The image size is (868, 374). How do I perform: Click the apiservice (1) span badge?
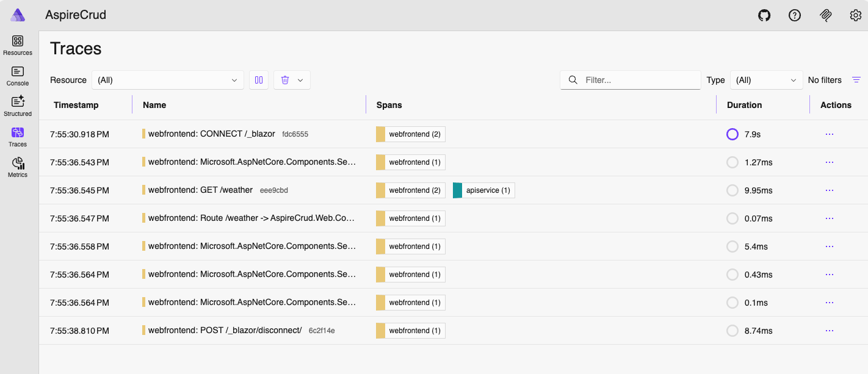(484, 190)
